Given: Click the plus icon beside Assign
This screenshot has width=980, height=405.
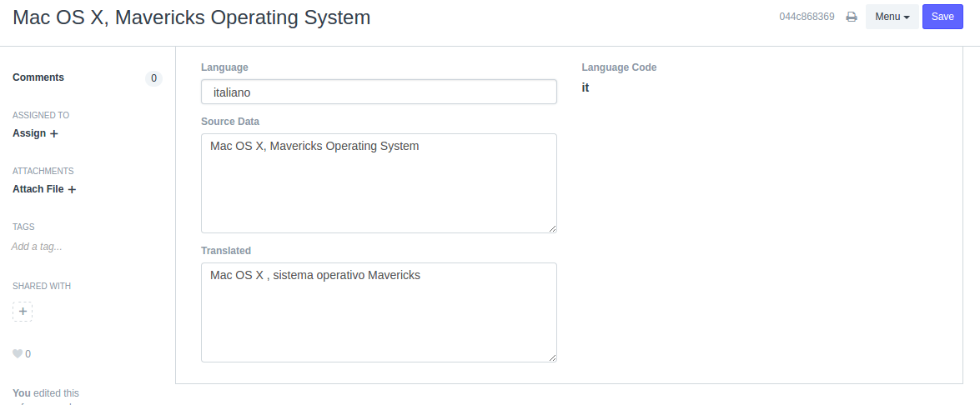Looking at the screenshot, I should point(54,133).
